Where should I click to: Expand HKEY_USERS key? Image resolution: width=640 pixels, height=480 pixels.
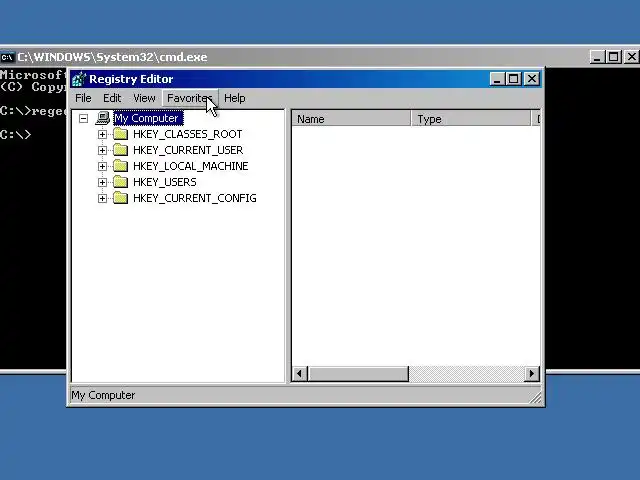pyautogui.click(x=102, y=182)
